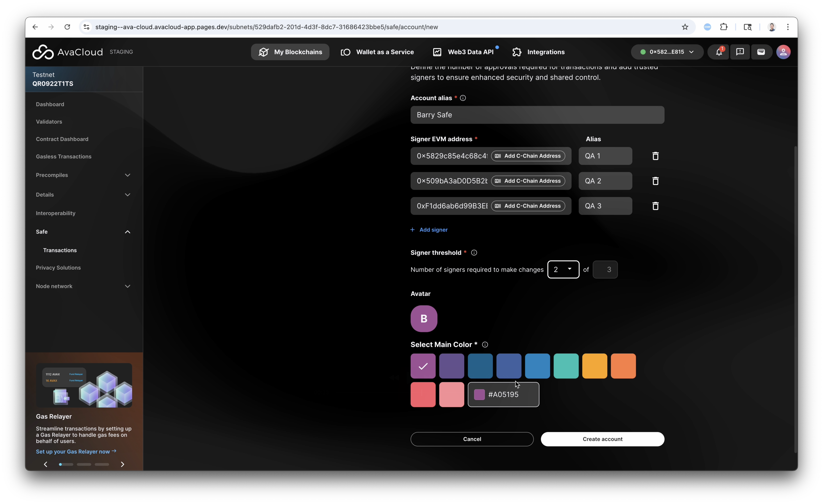Open the notifications bell
The height and width of the screenshot is (504, 823).
pyautogui.click(x=719, y=52)
